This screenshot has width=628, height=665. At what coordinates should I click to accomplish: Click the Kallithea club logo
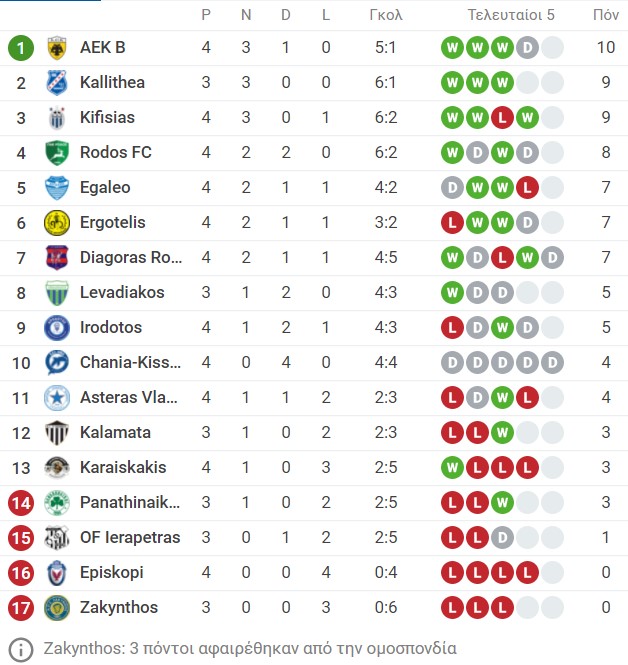point(57,83)
